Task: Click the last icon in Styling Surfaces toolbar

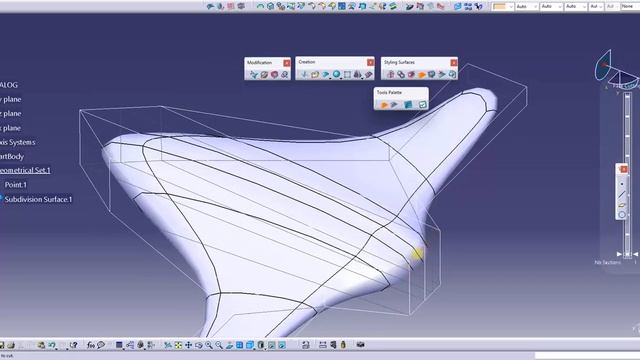Action: coord(452,74)
